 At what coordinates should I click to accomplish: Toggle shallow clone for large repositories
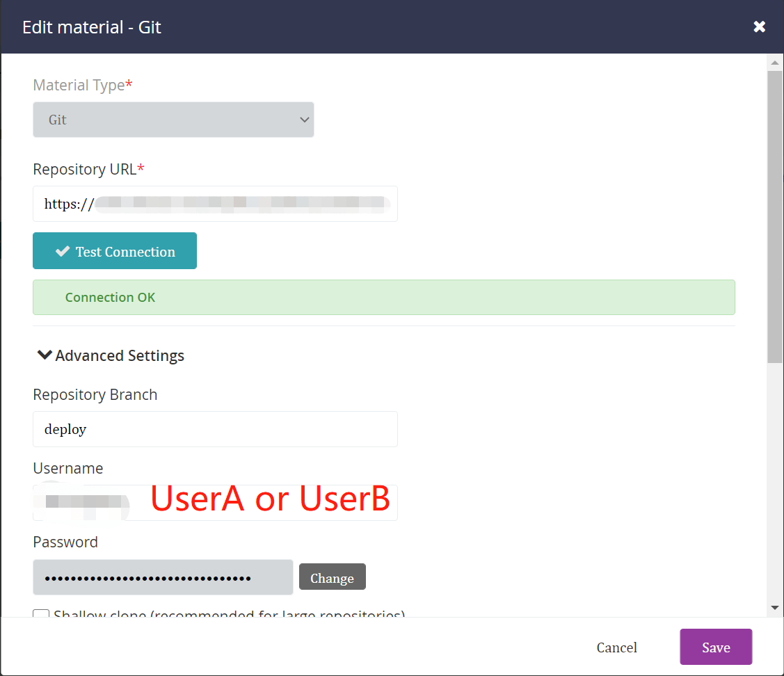pyautogui.click(x=40, y=615)
